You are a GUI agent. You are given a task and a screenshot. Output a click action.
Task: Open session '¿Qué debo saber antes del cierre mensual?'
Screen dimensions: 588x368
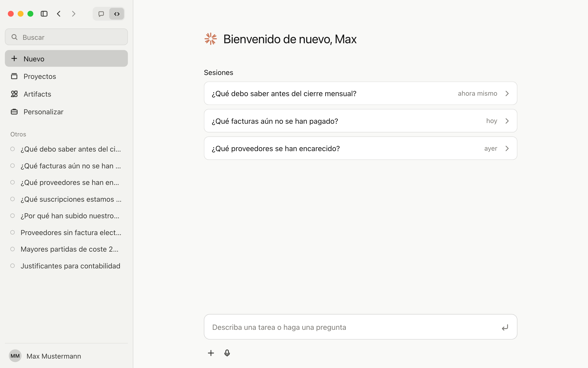coord(360,93)
